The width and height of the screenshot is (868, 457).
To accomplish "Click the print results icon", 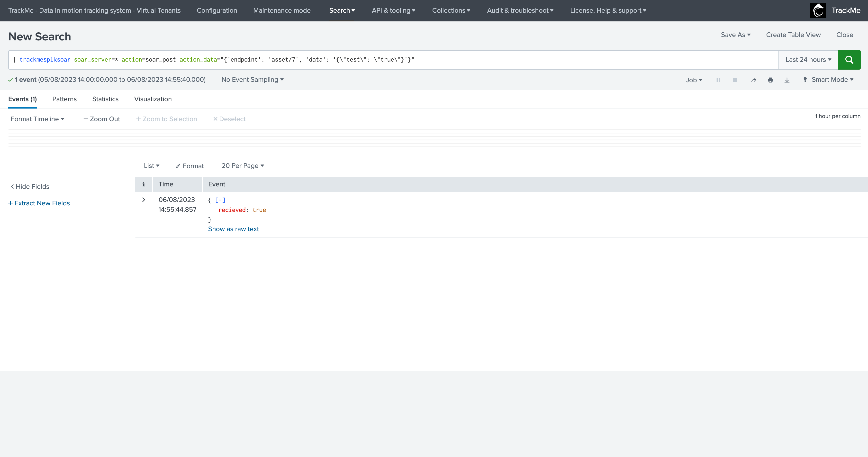I will coord(770,80).
